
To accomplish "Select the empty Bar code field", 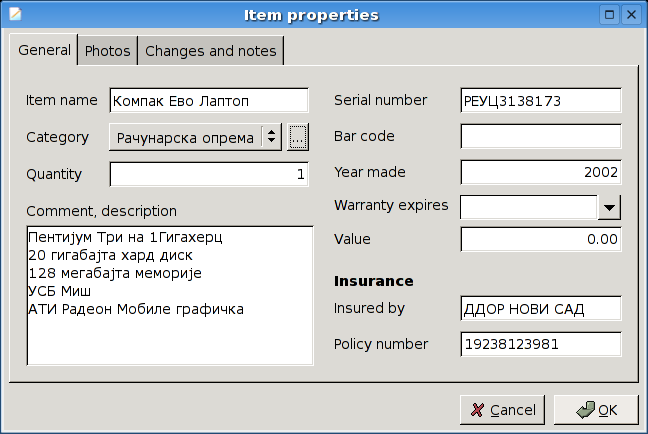I will click(540, 136).
